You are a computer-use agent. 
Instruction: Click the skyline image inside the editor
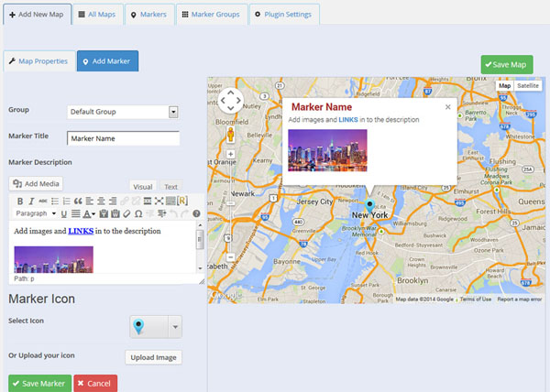point(54,259)
